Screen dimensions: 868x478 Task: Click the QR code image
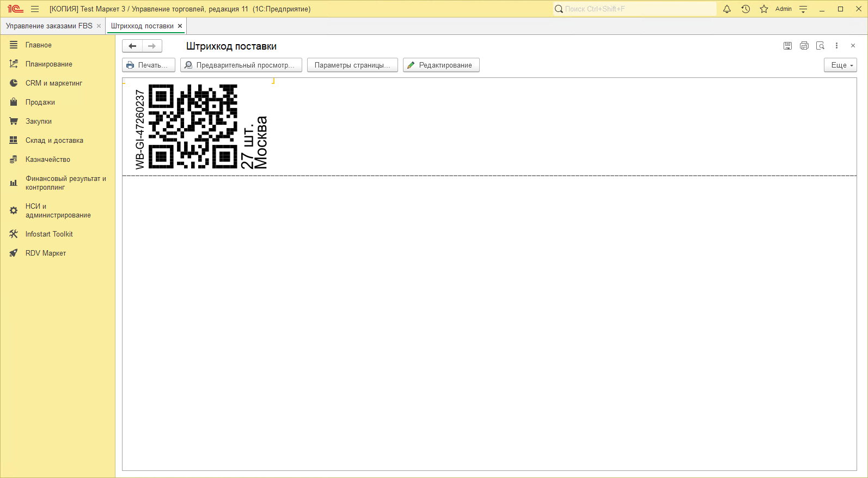193,126
